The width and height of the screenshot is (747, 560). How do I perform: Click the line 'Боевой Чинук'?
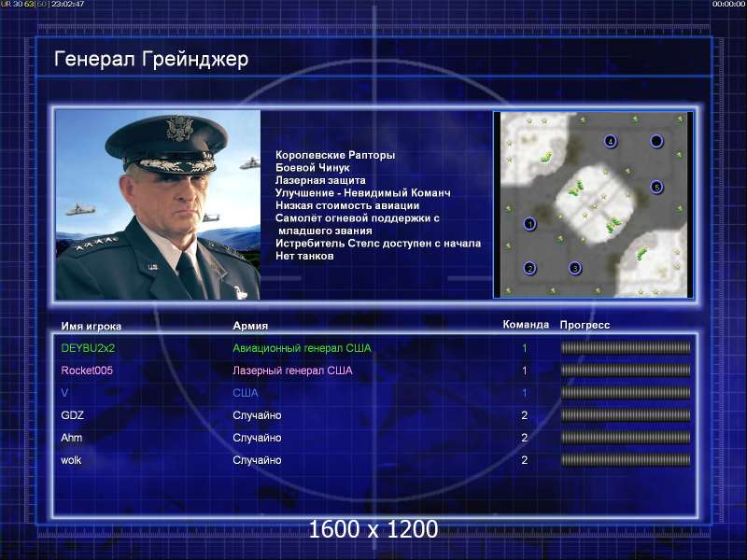[313, 168]
